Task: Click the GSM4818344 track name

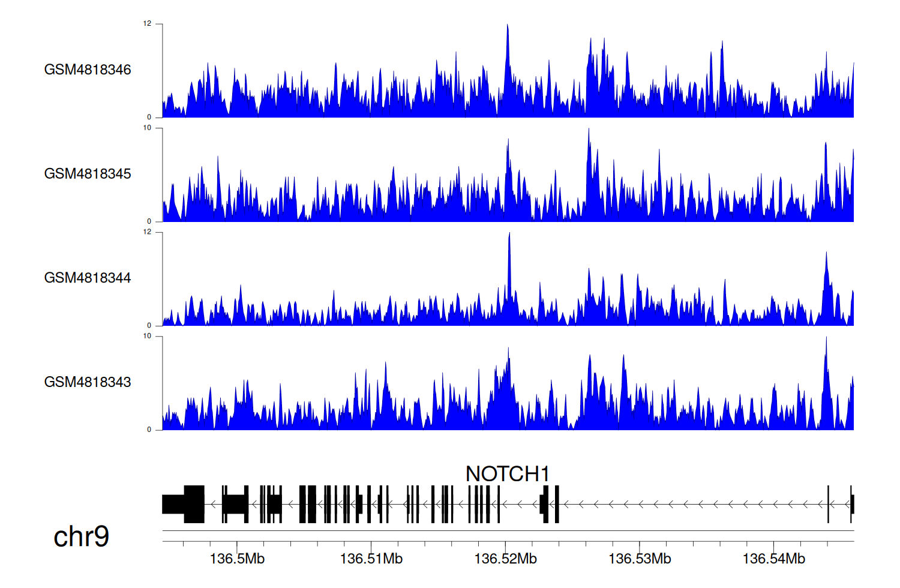Action: [x=88, y=278]
